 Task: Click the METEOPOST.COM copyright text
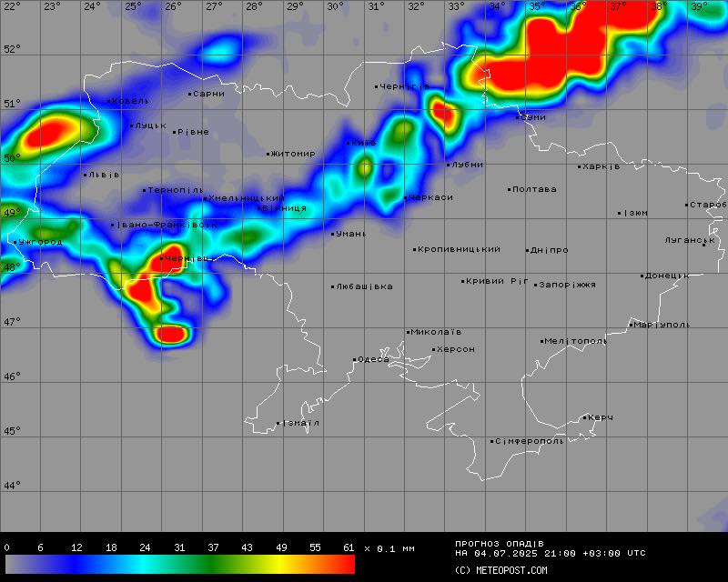[x=500, y=570]
